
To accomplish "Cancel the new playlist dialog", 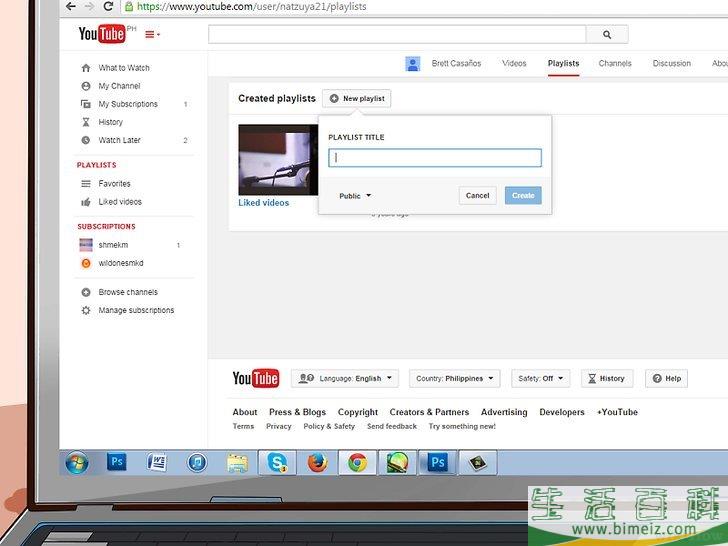I will coord(477,195).
